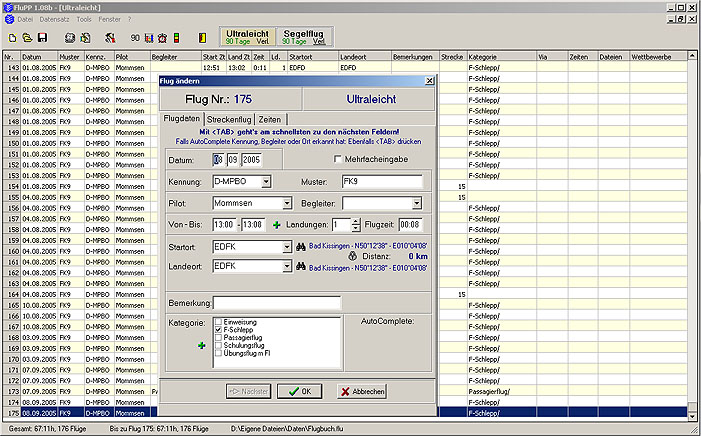Switch to the Zeiten tab
The image size is (701, 436).
point(270,119)
